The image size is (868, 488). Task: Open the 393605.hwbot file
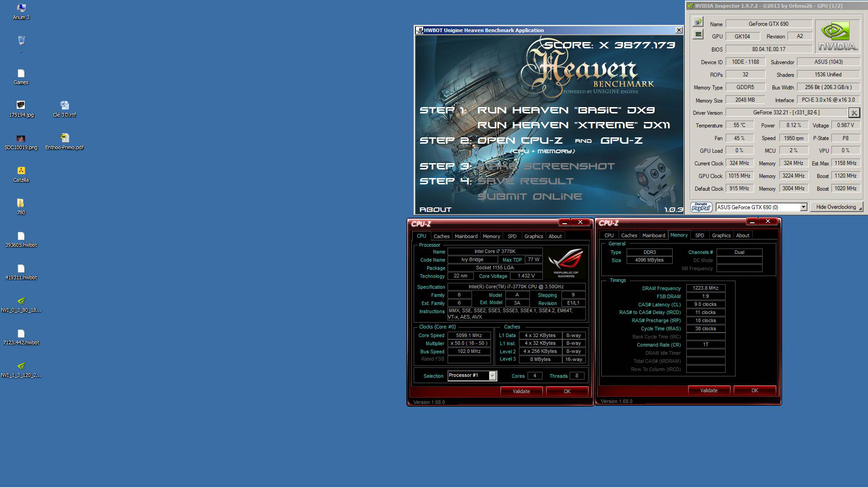pyautogui.click(x=21, y=239)
